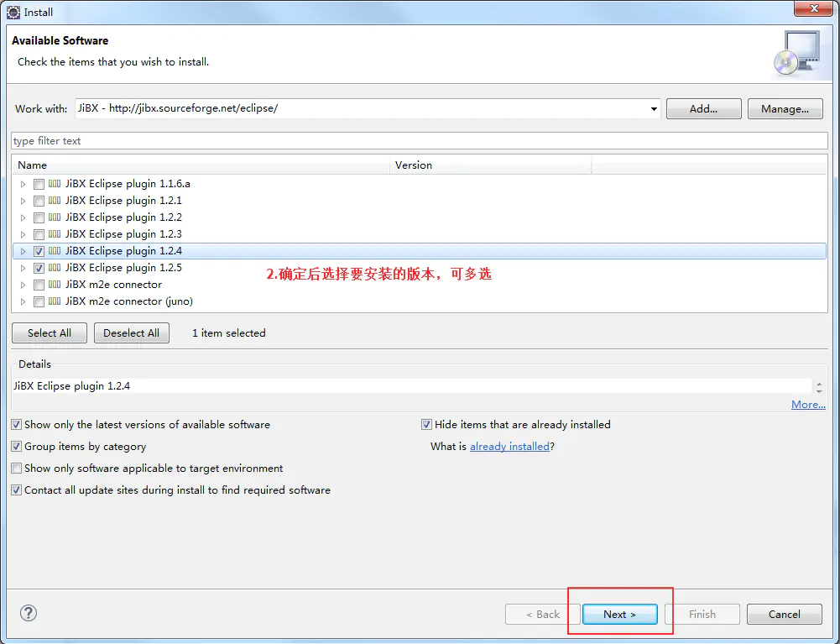Check the JiBX Eclipse plugin 1.2.1 checkbox
This screenshot has height=644, width=840.
click(x=39, y=201)
